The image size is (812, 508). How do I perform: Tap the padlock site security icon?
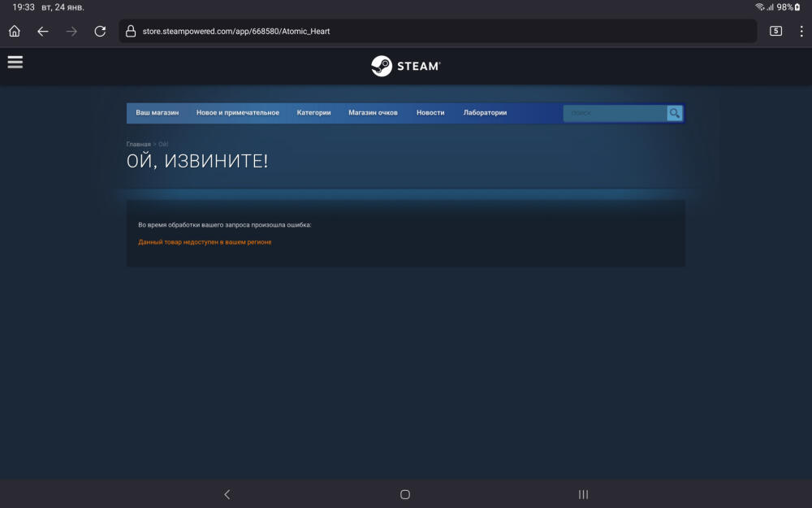tap(131, 31)
